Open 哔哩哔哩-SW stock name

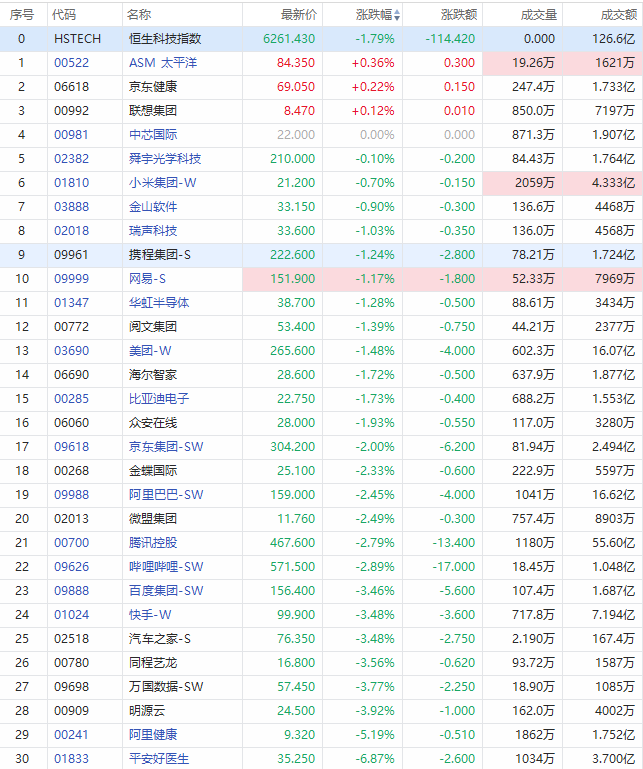point(166,567)
